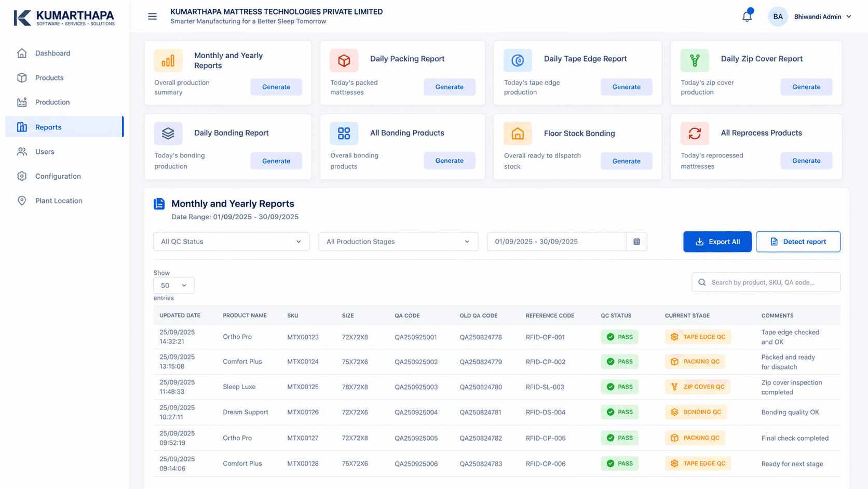The height and width of the screenshot is (489, 868).
Task: Click the PASS badge for QA250925001
Action: 619,337
